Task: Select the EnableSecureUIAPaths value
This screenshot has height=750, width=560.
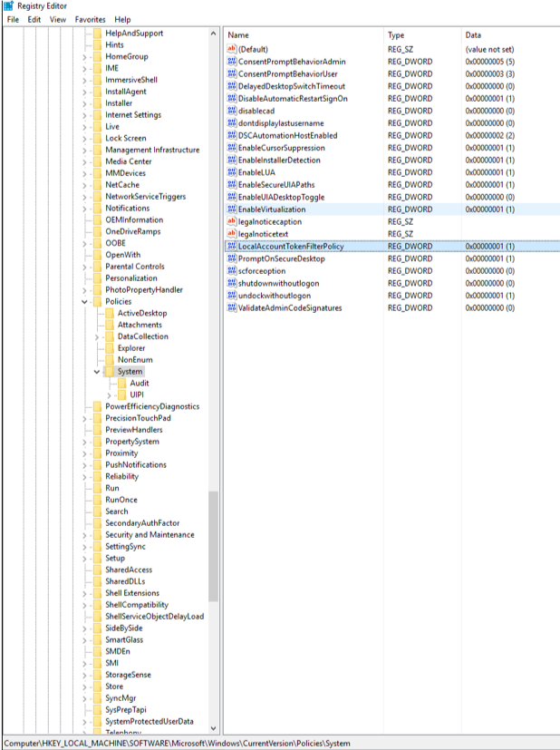Action: click(276, 185)
